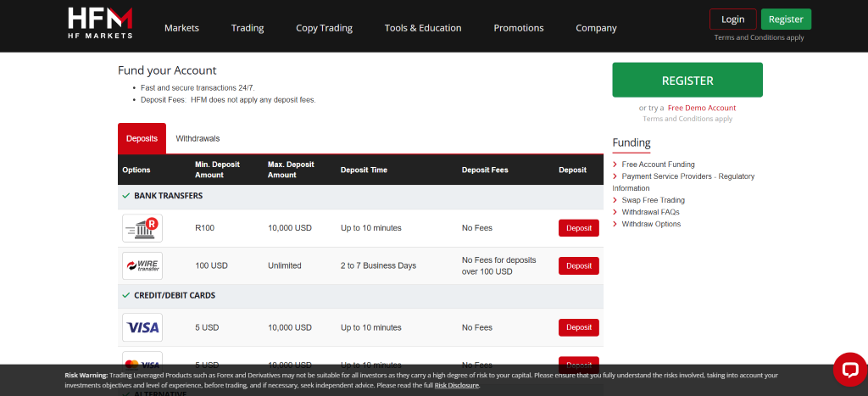This screenshot has width=868, height=396.
Task: Click the Deposit Time column header
Action: (364, 170)
